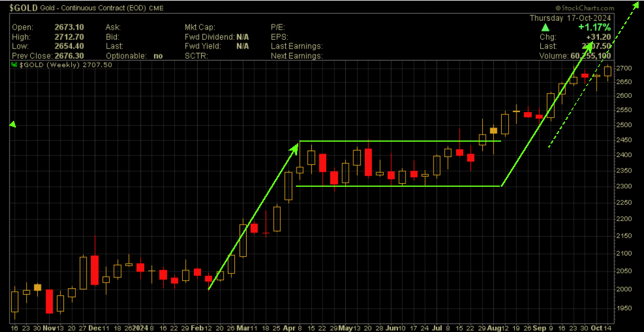Click the Low value 2654.40

tap(69, 46)
